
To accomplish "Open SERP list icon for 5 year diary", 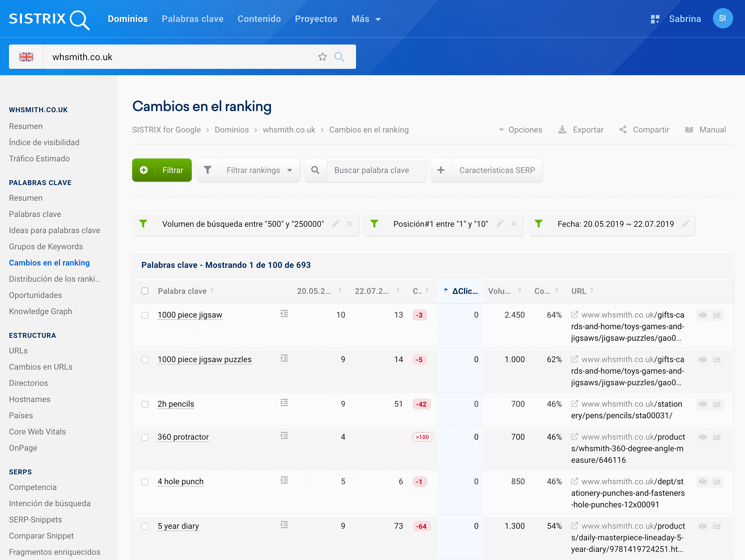I will coord(284,525).
